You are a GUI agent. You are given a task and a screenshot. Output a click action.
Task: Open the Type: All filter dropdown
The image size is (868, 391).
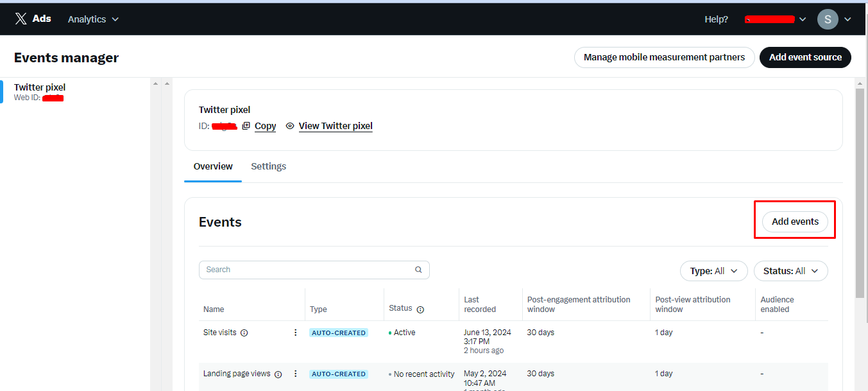tap(713, 271)
